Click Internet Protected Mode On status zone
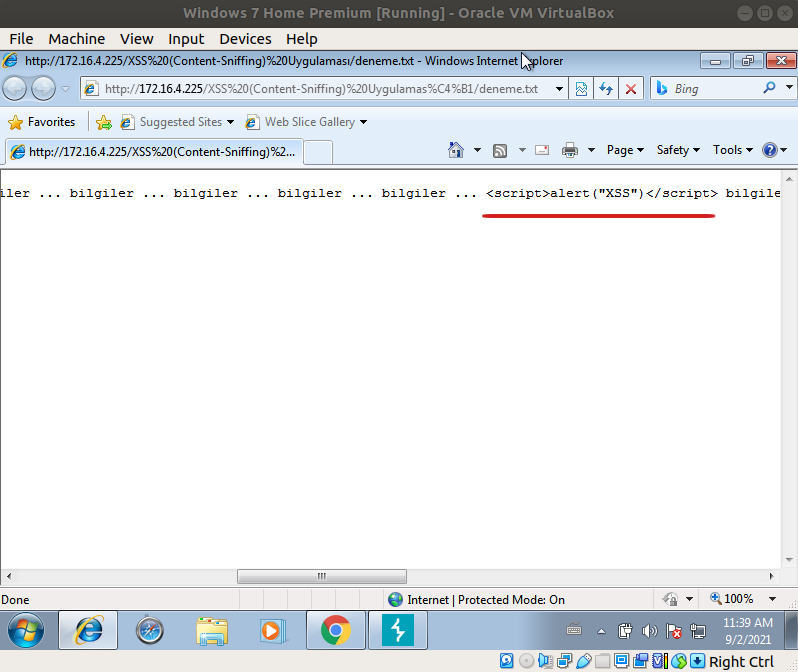This screenshot has width=798, height=672. click(476, 600)
